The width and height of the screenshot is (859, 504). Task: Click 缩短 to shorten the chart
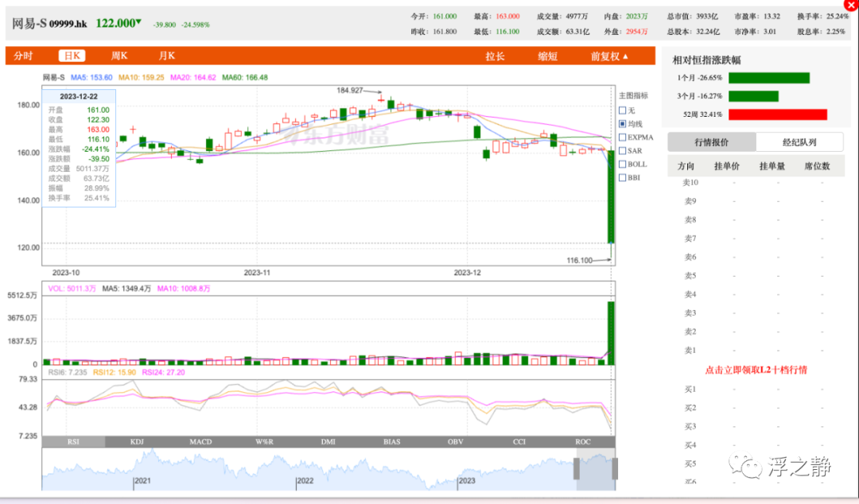click(x=547, y=56)
